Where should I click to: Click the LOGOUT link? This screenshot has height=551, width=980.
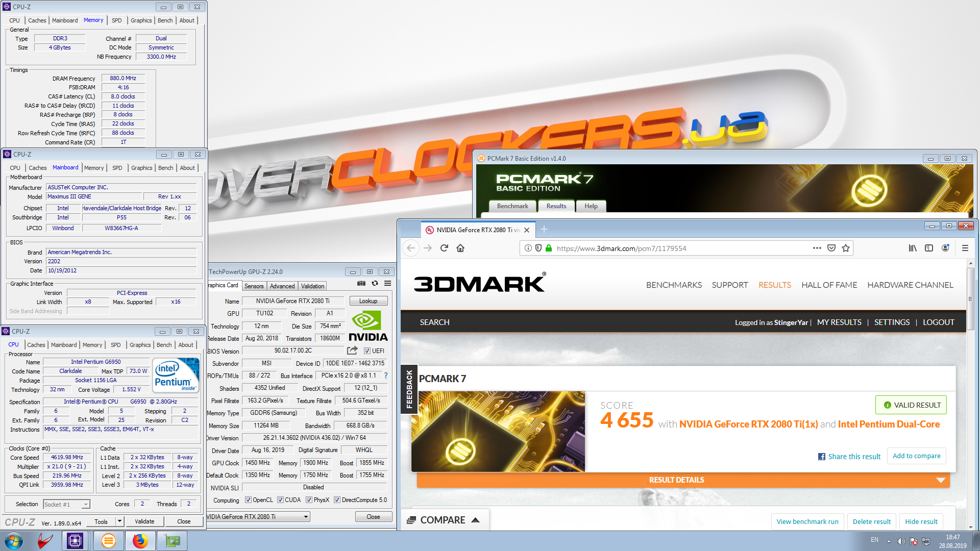[x=939, y=322]
